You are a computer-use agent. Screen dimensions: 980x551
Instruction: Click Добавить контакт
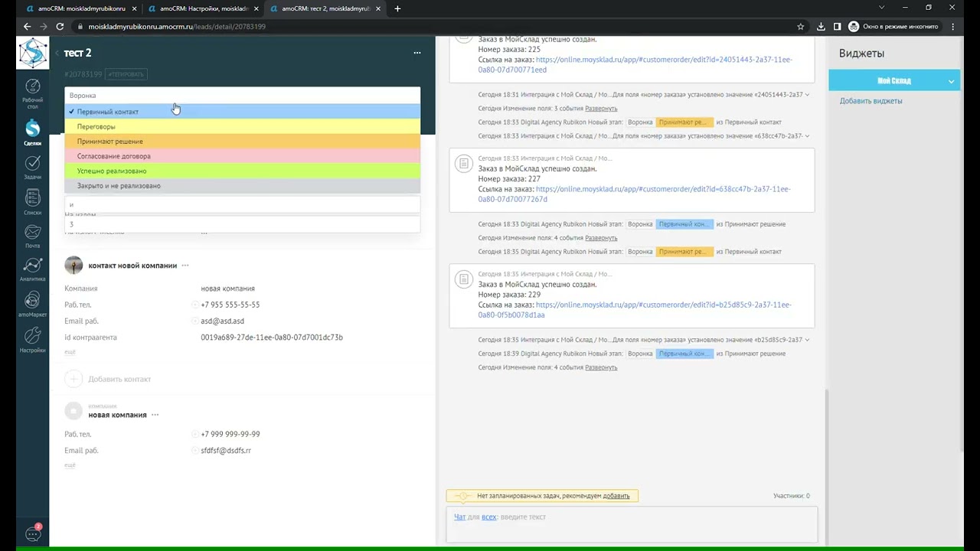tap(119, 379)
